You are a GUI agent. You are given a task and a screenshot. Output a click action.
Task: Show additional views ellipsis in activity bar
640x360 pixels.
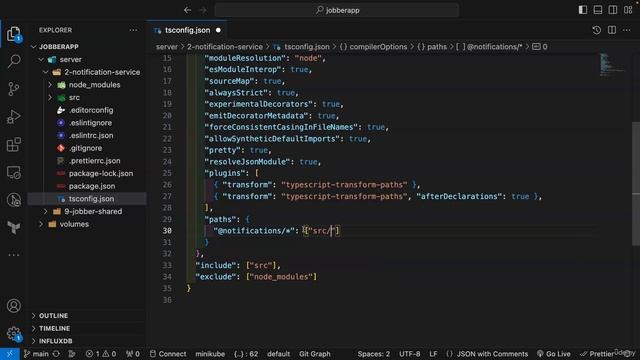(13, 255)
